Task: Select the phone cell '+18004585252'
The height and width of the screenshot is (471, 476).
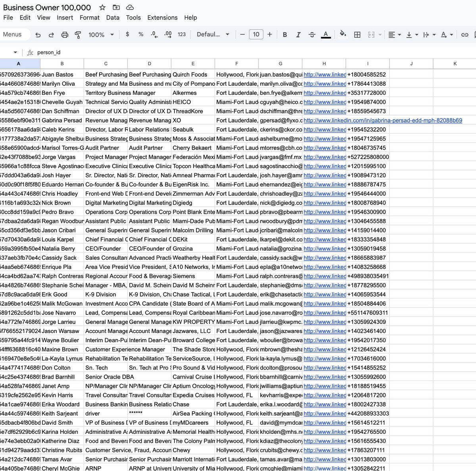Action: tap(367, 75)
